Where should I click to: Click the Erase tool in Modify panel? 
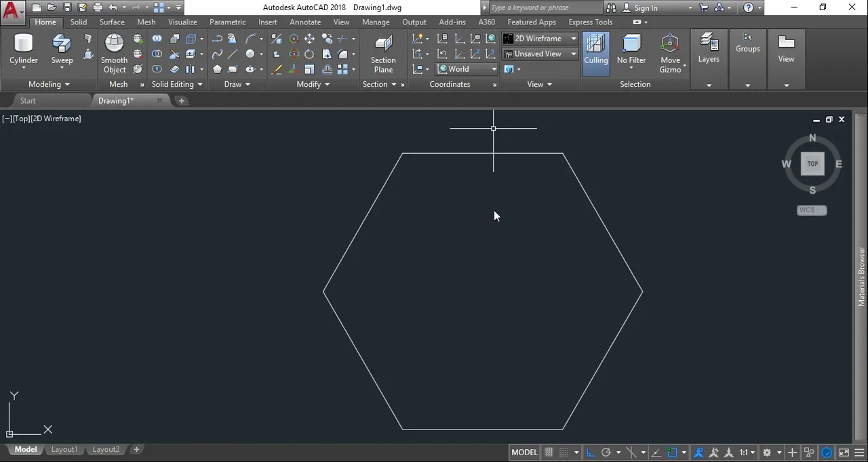[277, 69]
